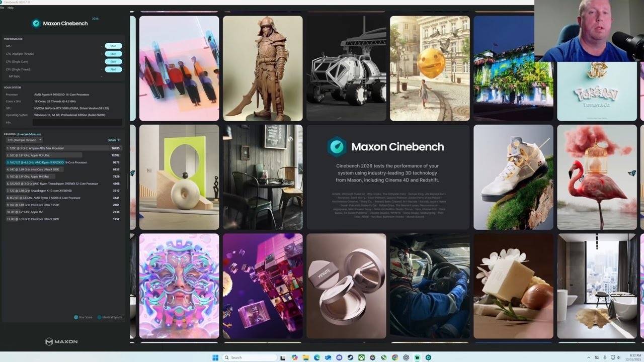This screenshot has height=362, width=644.
Task: Open the gray rover vehicle thumbnail
Action: pos(347,68)
